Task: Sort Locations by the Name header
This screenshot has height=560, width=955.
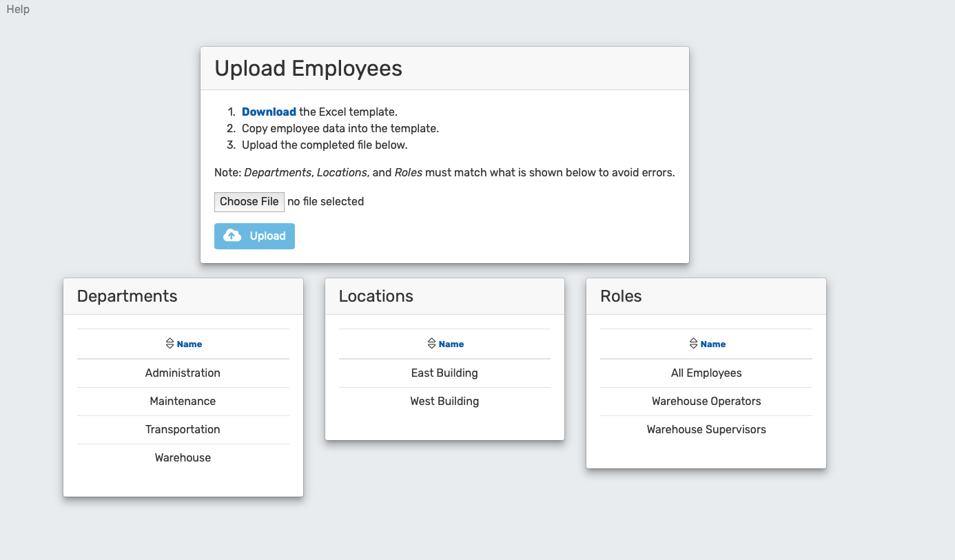Action: [451, 344]
